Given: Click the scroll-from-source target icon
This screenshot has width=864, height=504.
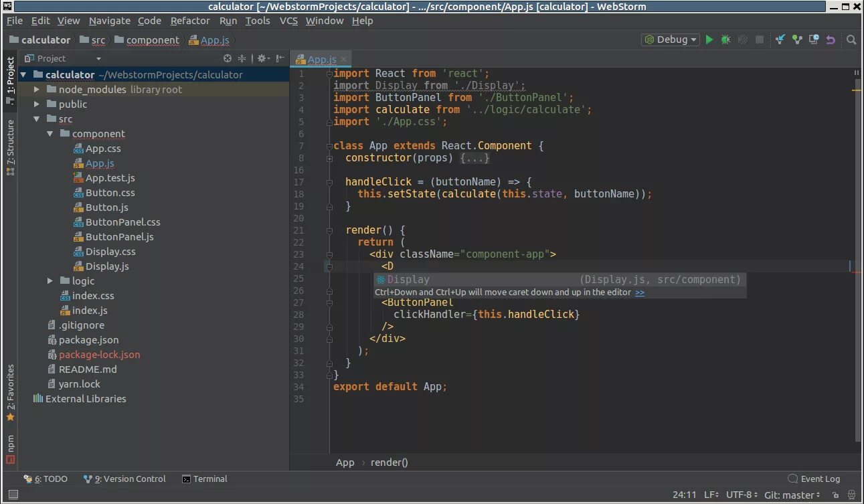Looking at the screenshot, I should click(x=228, y=58).
